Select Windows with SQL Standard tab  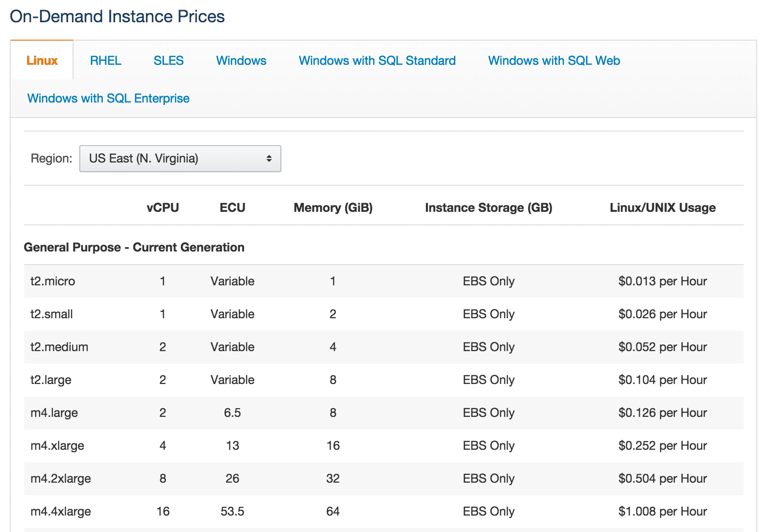(x=377, y=60)
